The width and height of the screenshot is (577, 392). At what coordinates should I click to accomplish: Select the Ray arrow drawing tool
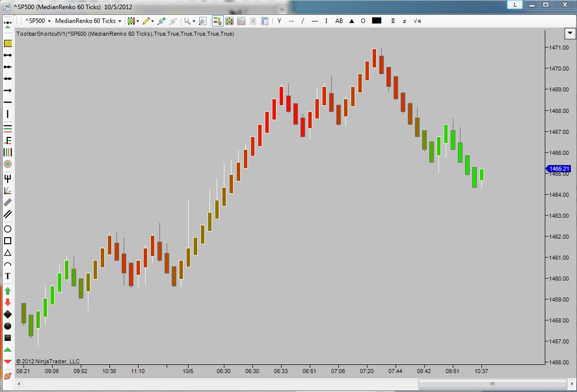click(x=8, y=90)
